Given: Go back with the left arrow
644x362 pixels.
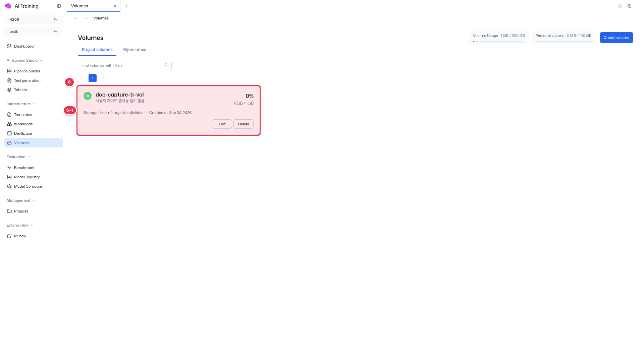Looking at the screenshot, I should click(x=76, y=18).
